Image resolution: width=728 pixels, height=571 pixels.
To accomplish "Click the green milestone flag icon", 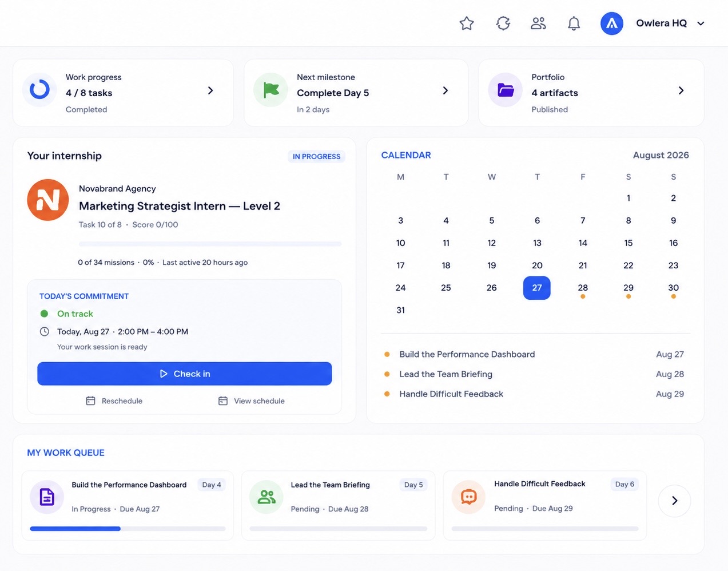I will 270,90.
